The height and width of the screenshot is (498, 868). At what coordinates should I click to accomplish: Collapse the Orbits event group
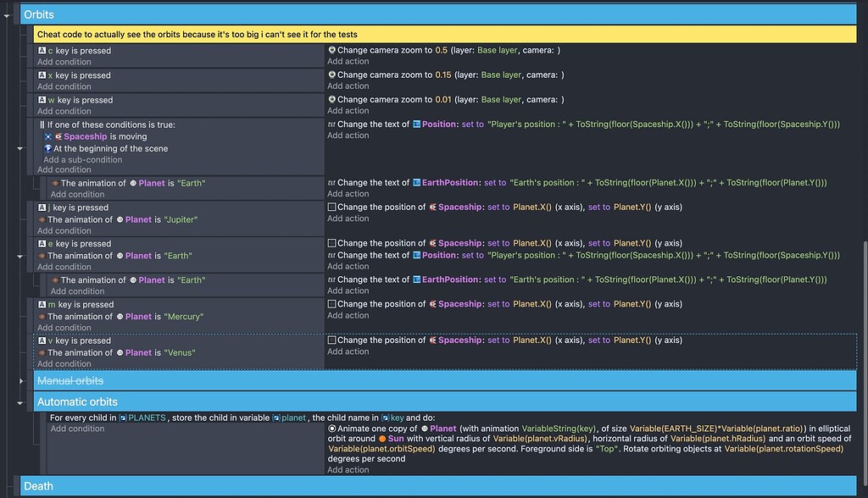(x=8, y=15)
